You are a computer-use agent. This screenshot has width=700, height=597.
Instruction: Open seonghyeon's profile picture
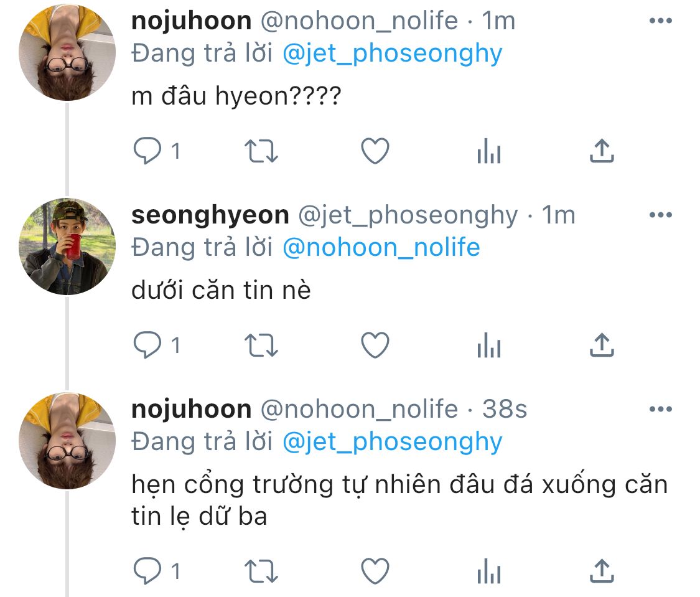point(68,247)
